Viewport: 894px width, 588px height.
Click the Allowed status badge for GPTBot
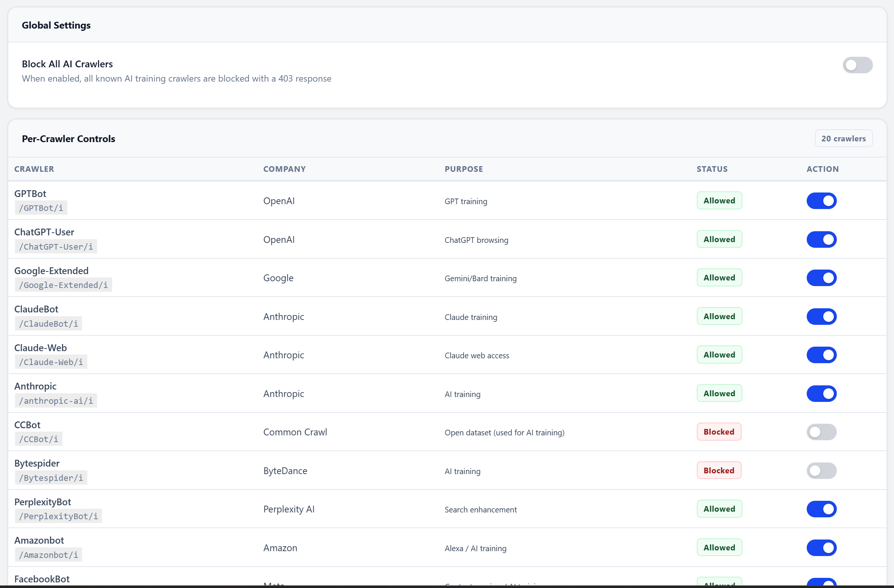(x=719, y=200)
